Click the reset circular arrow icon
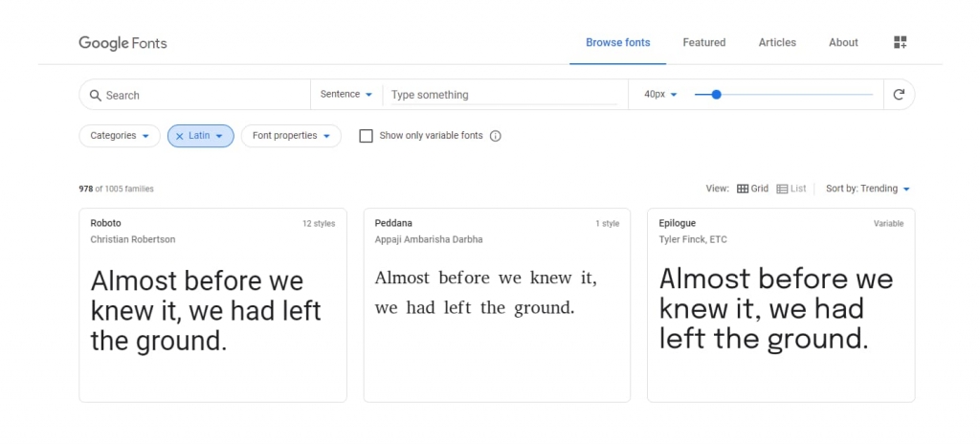This screenshot has height=446, width=980. coord(899,95)
